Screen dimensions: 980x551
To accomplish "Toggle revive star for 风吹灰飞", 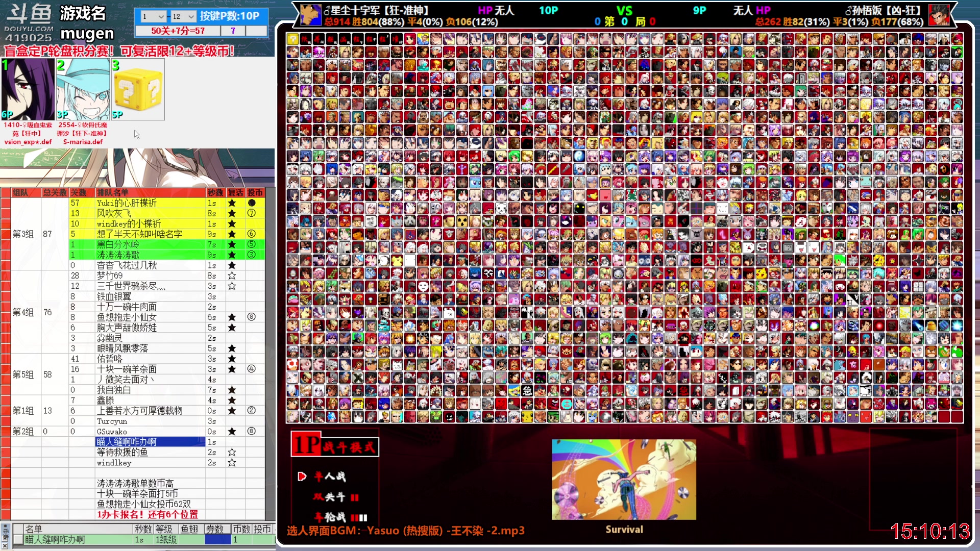I will point(232,213).
